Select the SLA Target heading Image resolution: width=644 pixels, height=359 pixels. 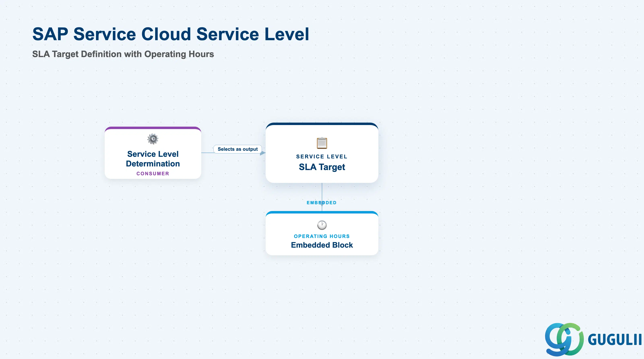[322, 167]
